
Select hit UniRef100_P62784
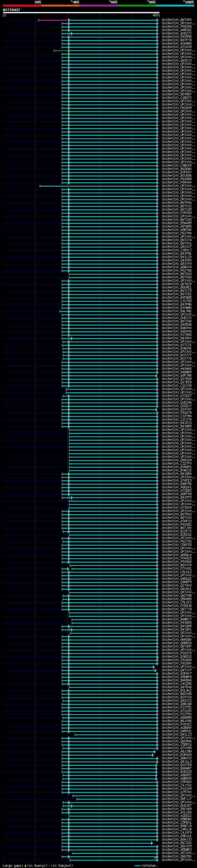point(176,233)
